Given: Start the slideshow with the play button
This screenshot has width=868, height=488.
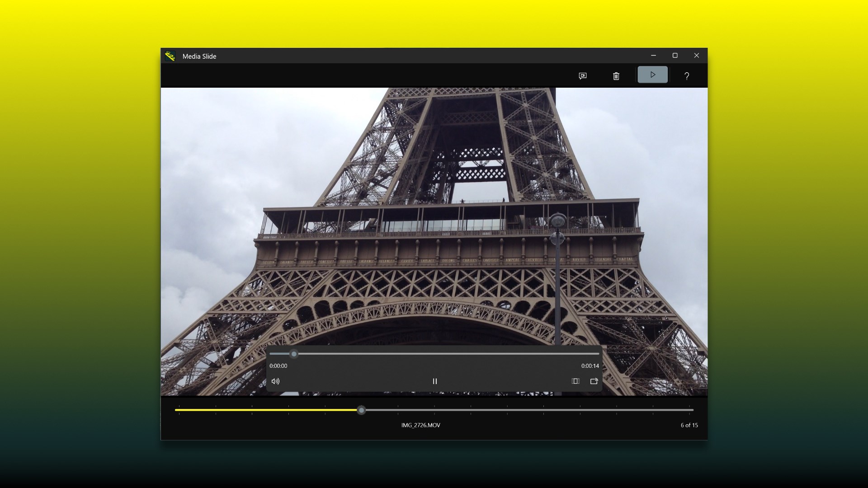Looking at the screenshot, I should 652,75.
